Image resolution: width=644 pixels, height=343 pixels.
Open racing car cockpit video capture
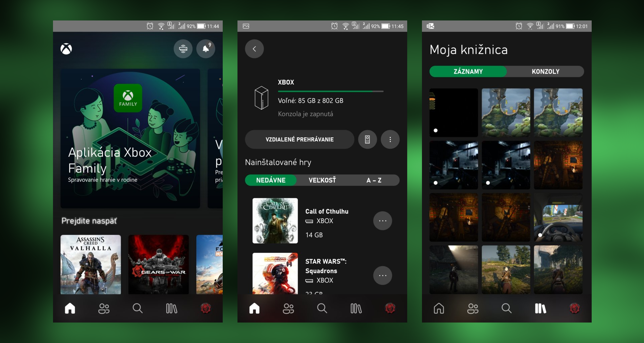pos(558,217)
